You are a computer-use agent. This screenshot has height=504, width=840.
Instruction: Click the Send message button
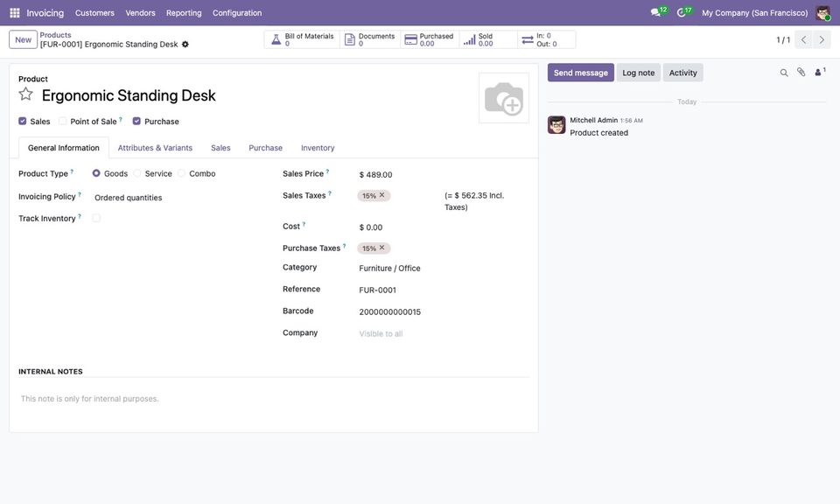[x=581, y=73]
